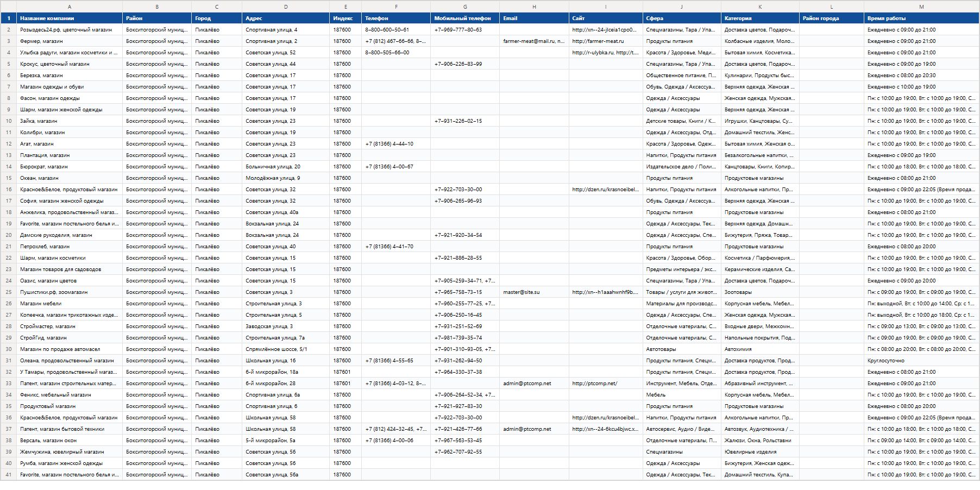Click site cell 'http://ptcomp.net/'
The height and width of the screenshot is (490, 980).
pos(606,384)
